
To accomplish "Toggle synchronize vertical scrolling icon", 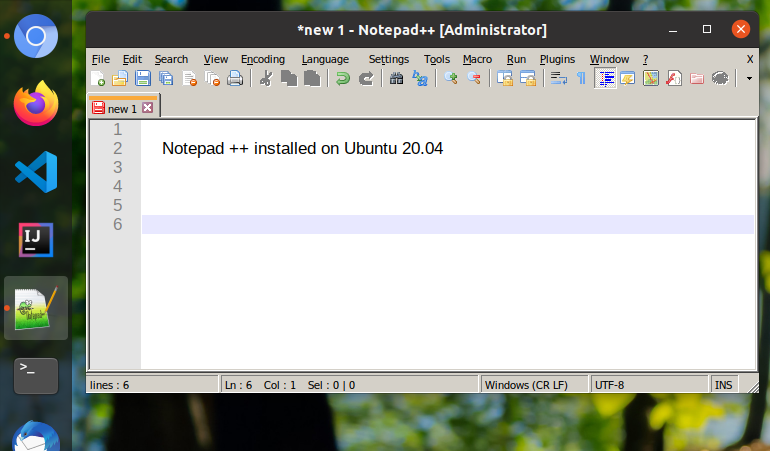I will [x=505, y=78].
